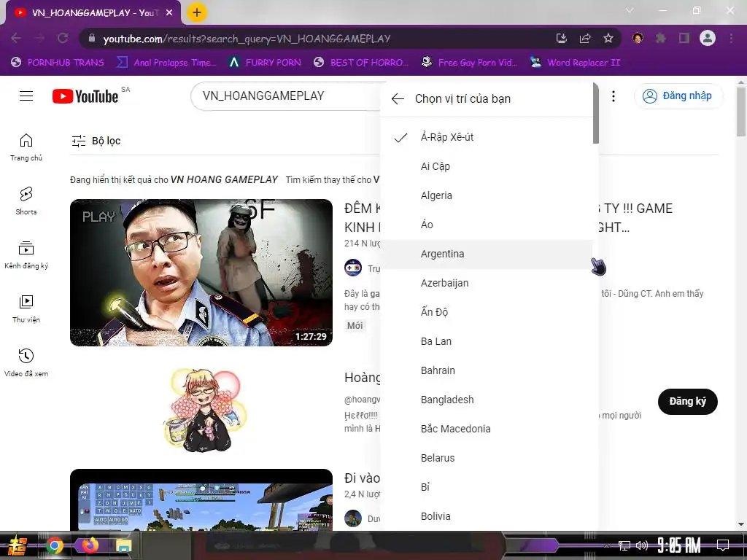Open the three-dot settings menu
Screen dimensions: 747x560
614,96
